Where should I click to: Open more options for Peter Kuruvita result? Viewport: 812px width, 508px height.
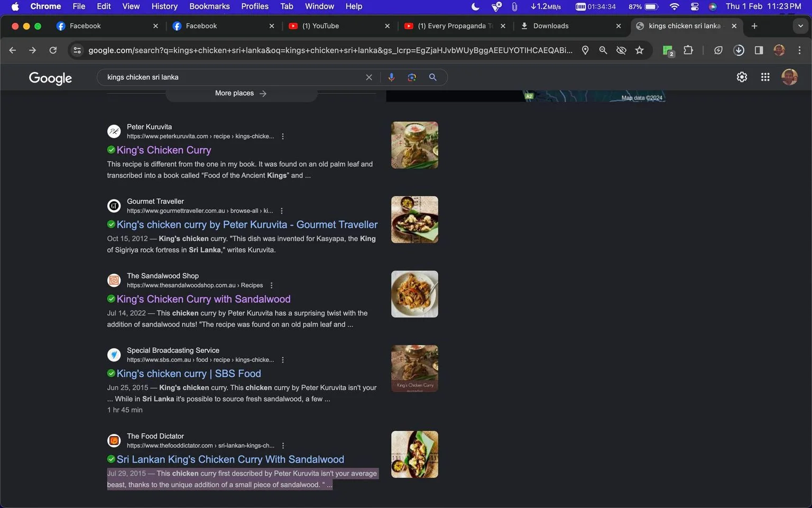pos(283,137)
